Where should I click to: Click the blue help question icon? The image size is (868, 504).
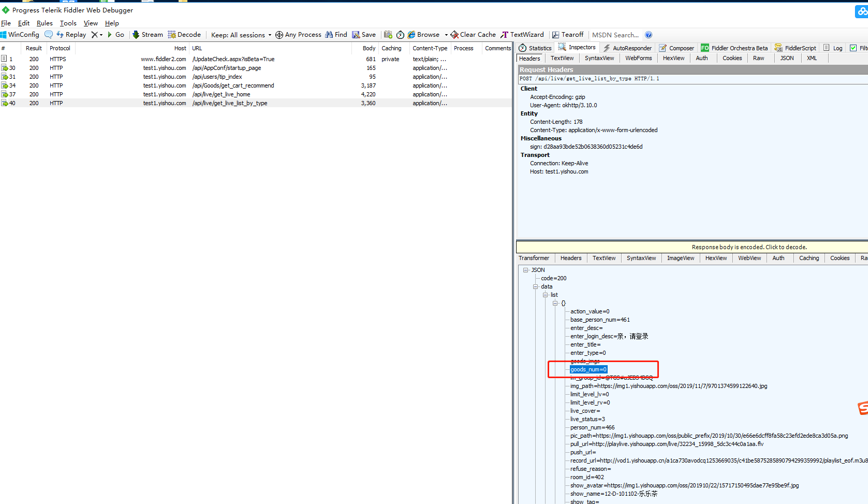pyautogui.click(x=649, y=35)
